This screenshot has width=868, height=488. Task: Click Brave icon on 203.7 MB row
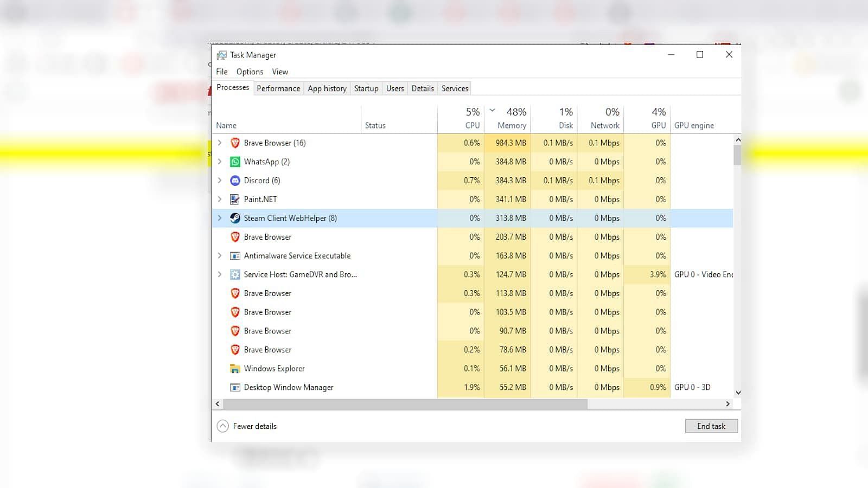click(235, 237)
